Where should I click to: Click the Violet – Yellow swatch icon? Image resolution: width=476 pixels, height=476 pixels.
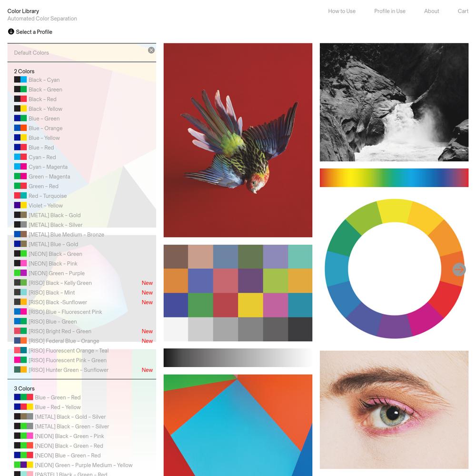tap(20, 206)
